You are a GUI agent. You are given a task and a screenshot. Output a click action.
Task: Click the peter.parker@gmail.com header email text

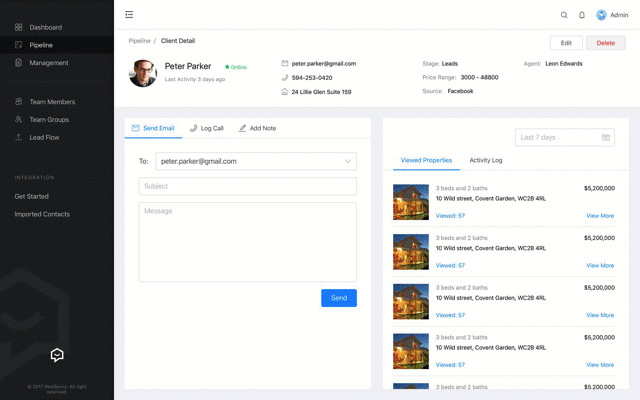[324, 63]
